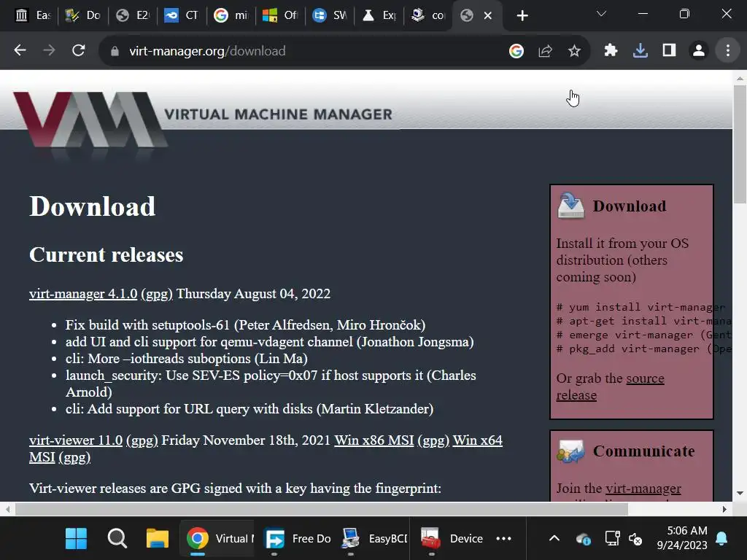747x560 pixels.
Task: Share this page via the share icon
Action: [x=545, y=50]
